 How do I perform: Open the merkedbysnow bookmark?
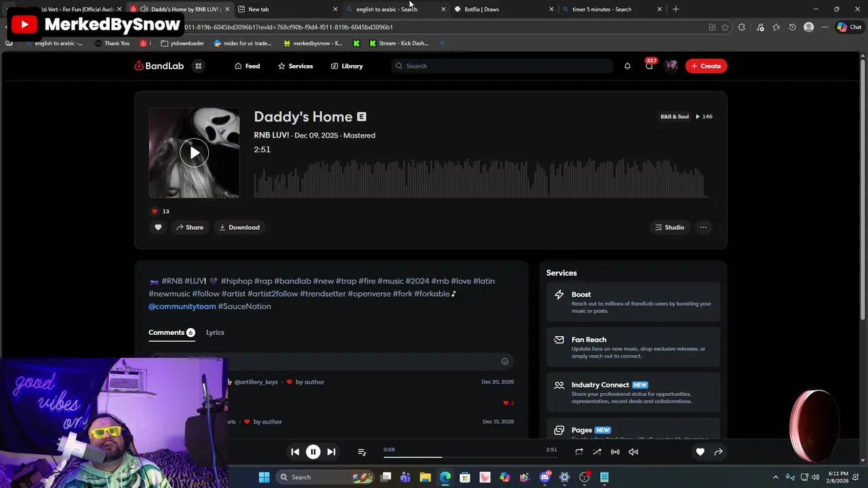pyautogui.click(x=313, y=43)
